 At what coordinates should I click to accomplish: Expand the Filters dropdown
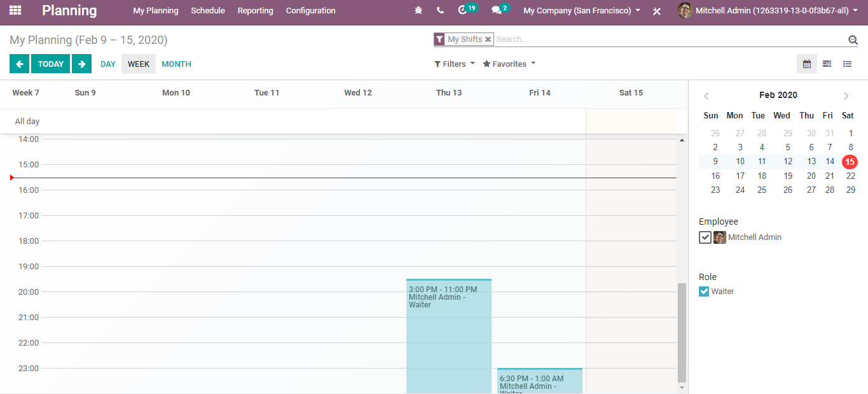pos(455,64)
